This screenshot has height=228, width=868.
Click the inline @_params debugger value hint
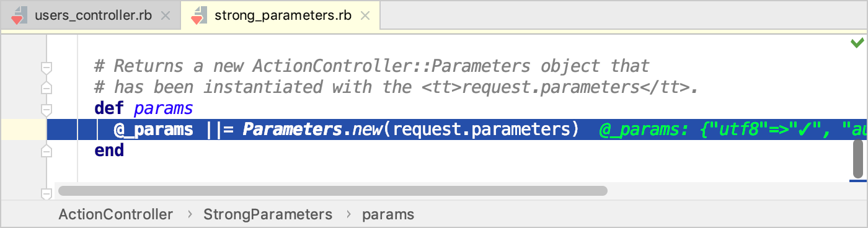725,130
